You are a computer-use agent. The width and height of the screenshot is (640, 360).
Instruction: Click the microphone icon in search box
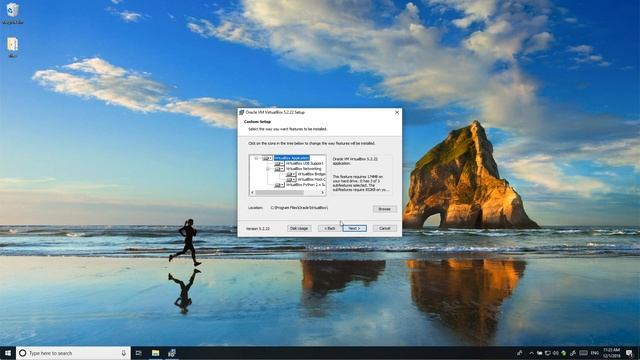[124, 353]
